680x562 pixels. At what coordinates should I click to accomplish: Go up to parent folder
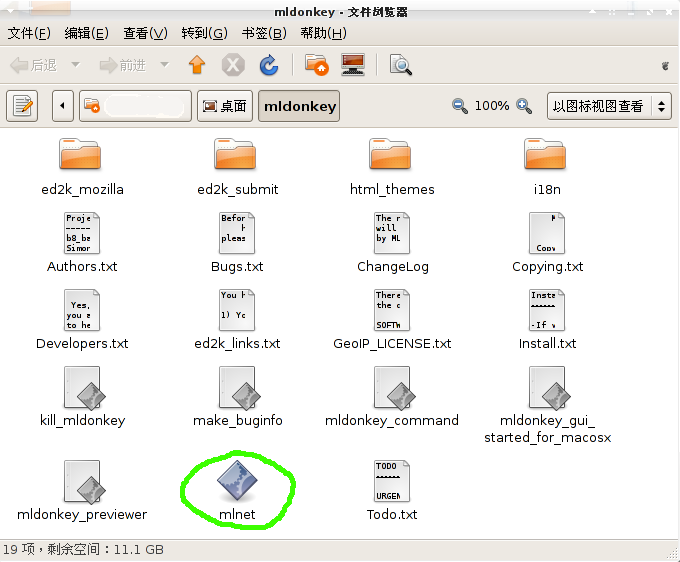click(197, 65)
